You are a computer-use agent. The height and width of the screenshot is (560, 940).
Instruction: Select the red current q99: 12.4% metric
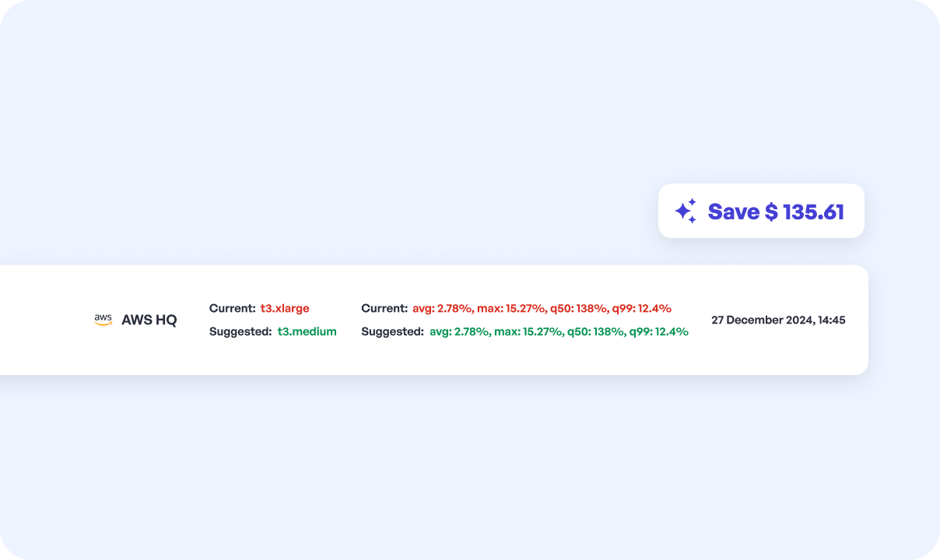[641, 308]
